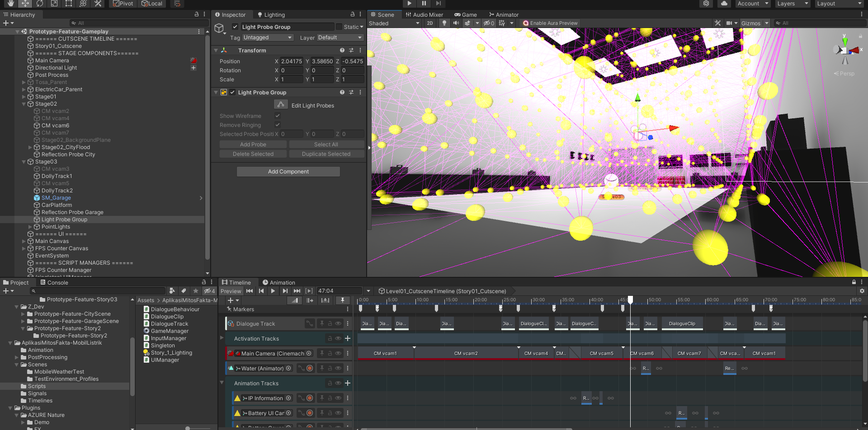868x430 pixels.
Task: Click the Play button in top toolbar
Action: pos(409,3)
